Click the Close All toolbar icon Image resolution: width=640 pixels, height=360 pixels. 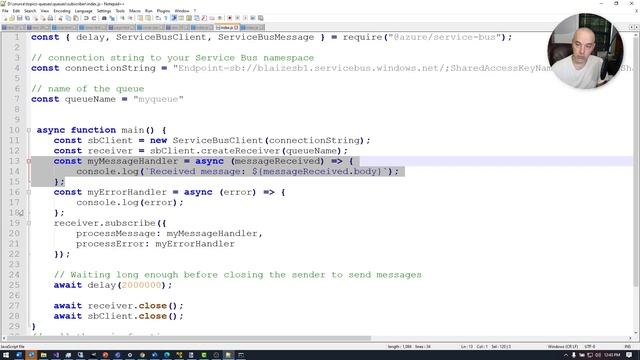pos(43,18)
